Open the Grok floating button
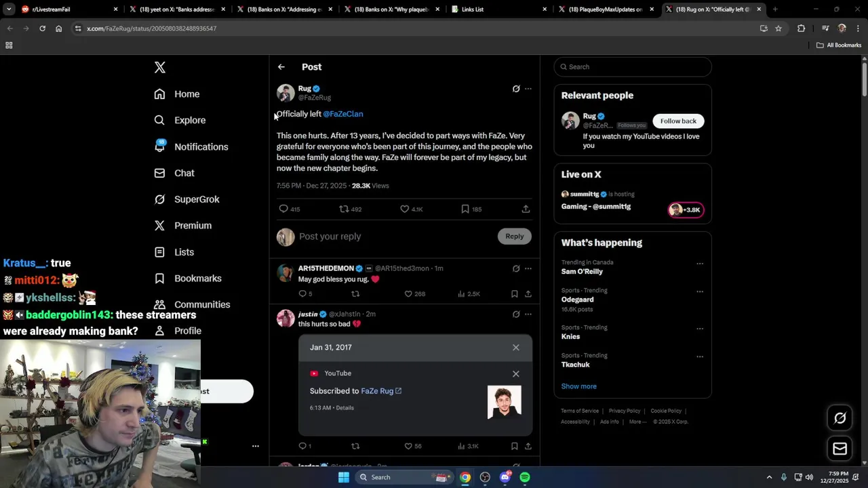 pyautogui.click(x=840, y=418)
